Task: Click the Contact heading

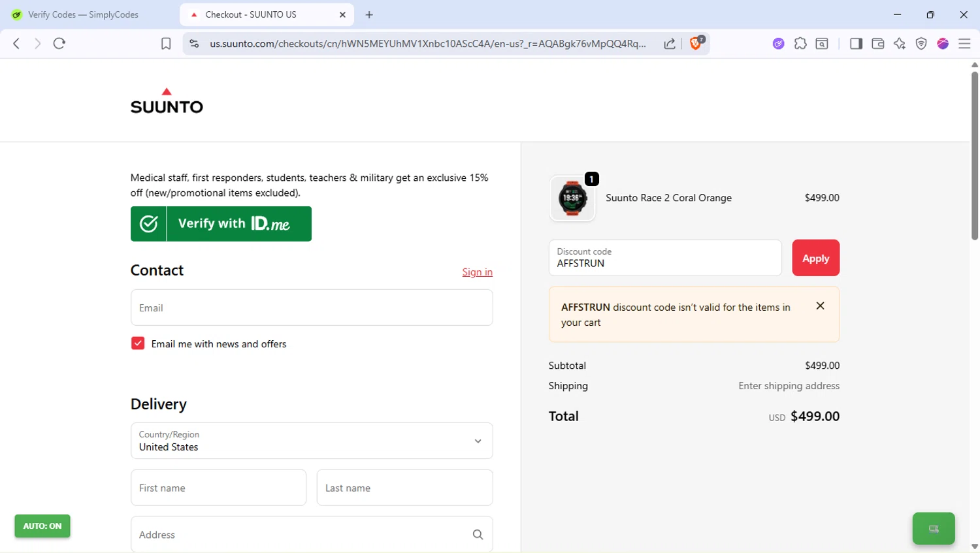Action: [x=157, y=270]
